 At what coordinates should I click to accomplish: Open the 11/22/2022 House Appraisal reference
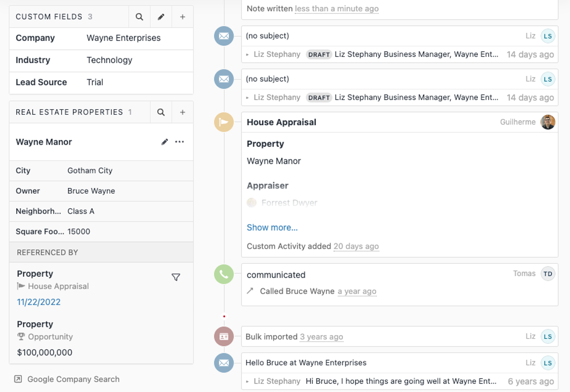(x=39, y=302)
